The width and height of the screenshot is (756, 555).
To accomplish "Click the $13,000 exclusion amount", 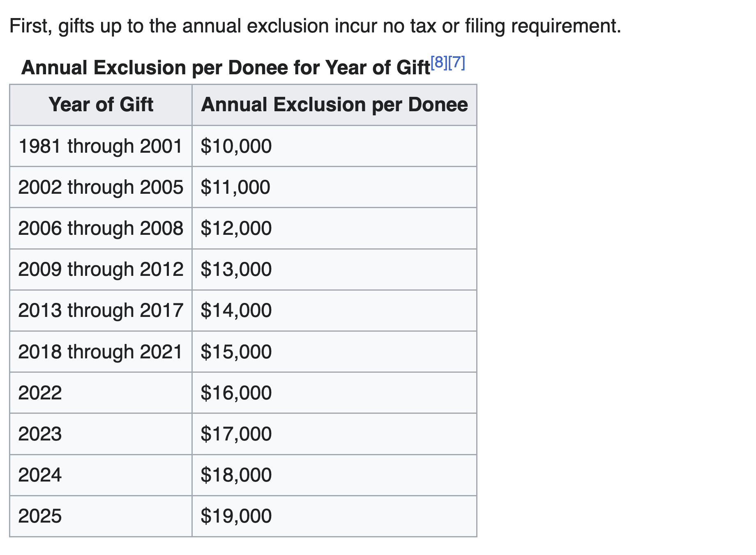I will point(236,269).
